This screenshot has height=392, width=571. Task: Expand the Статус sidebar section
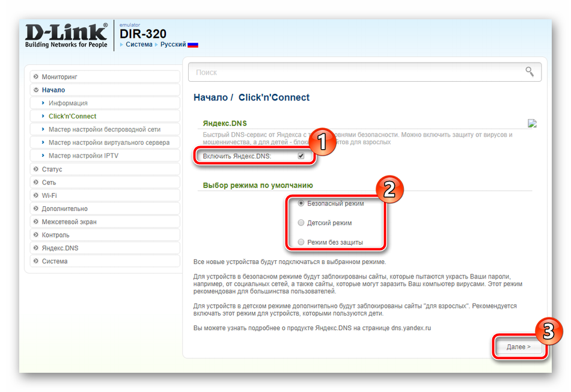click(x=105, y=169)
